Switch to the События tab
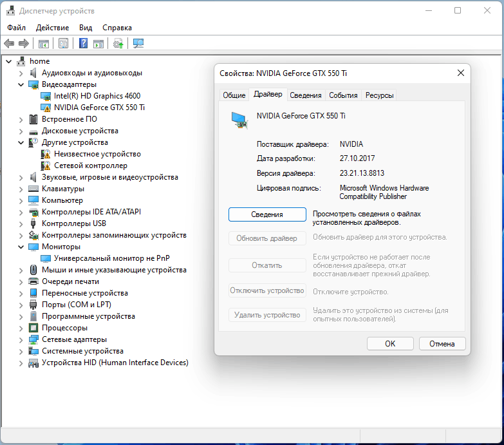504x445 pixels. point(343,95)
